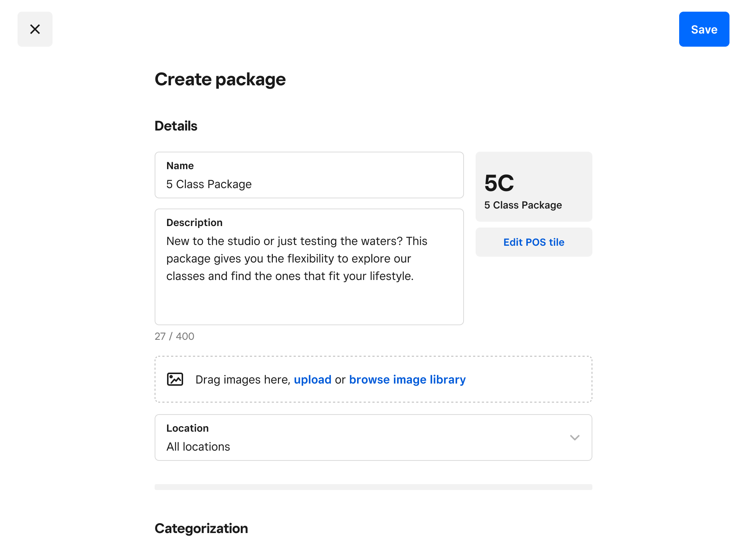Click the Name field label
The height and width of the screenshot is (560, 747).
(x=180, y=166)
